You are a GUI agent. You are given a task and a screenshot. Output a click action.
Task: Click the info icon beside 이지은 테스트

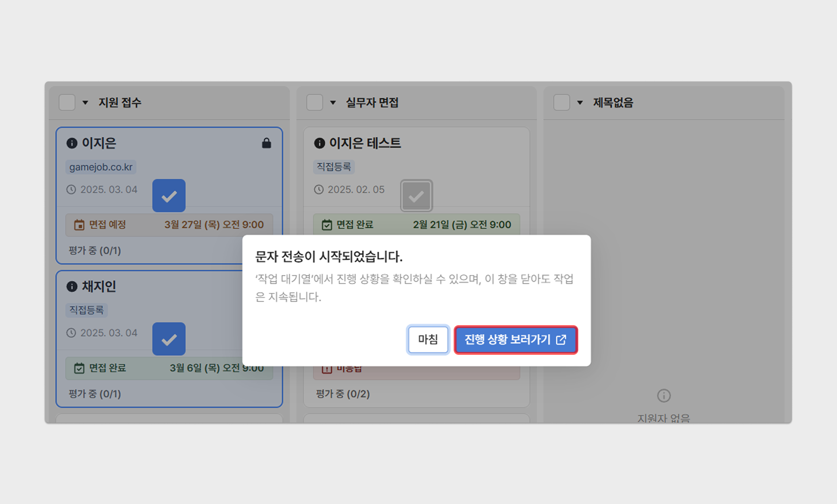(319, 143)
